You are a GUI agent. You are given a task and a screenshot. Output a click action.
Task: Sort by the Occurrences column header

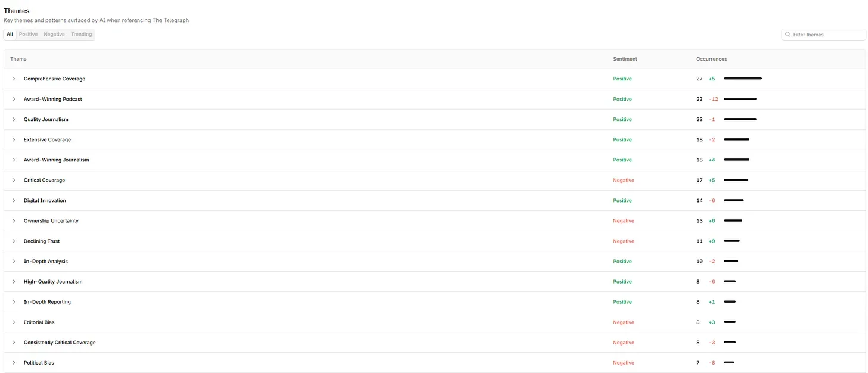711,59
